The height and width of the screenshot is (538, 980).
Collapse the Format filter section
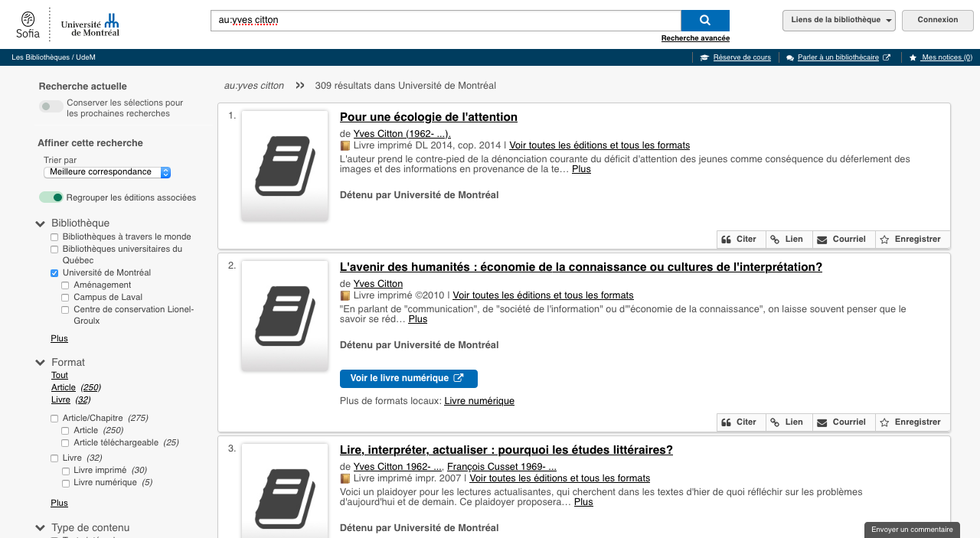[x=41, y=363]
